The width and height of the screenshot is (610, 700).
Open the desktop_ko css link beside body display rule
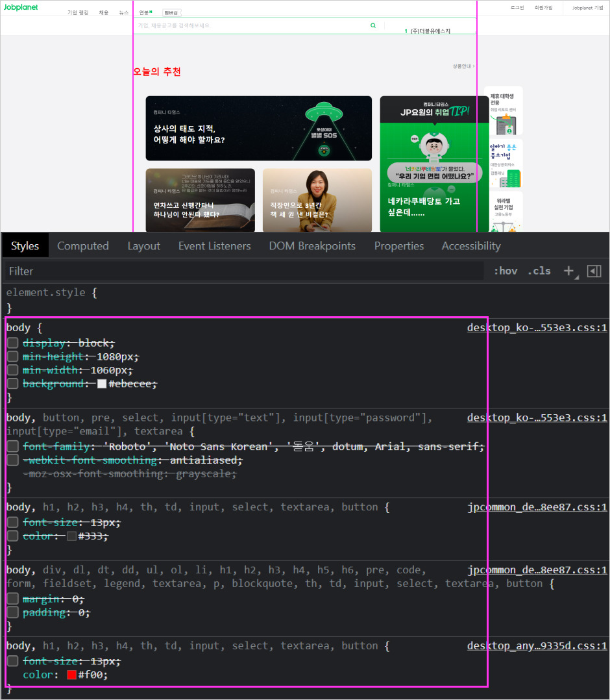(x=537, y=327)
